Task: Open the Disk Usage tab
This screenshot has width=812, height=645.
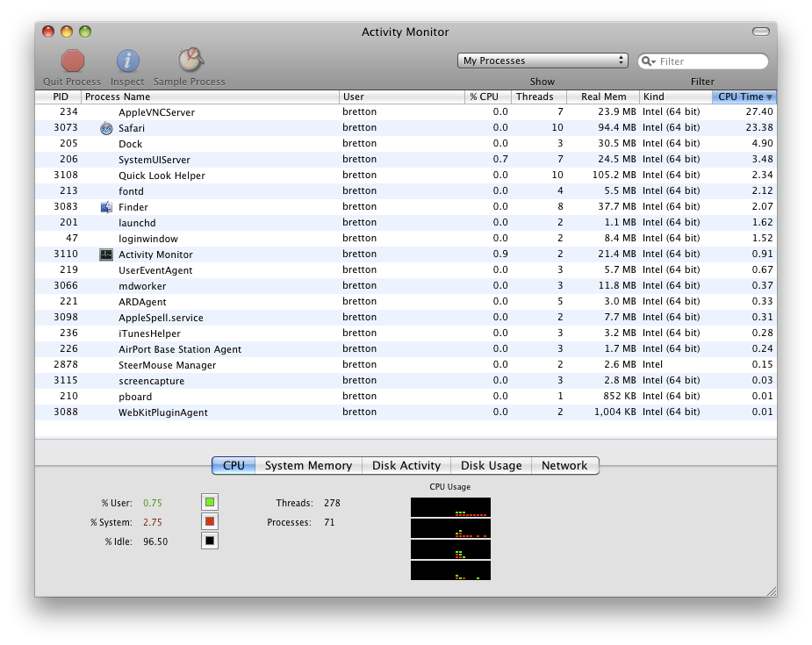Action: click(x=492, y=465)
